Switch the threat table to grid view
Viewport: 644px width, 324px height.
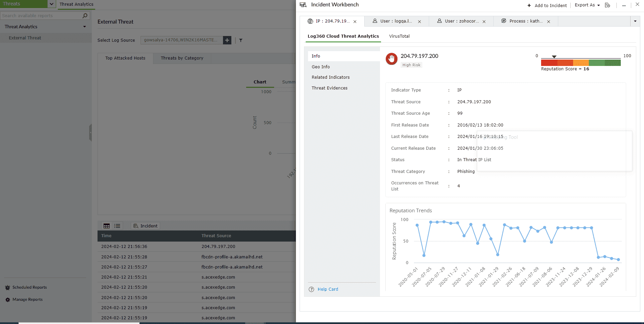pos(107,226)
